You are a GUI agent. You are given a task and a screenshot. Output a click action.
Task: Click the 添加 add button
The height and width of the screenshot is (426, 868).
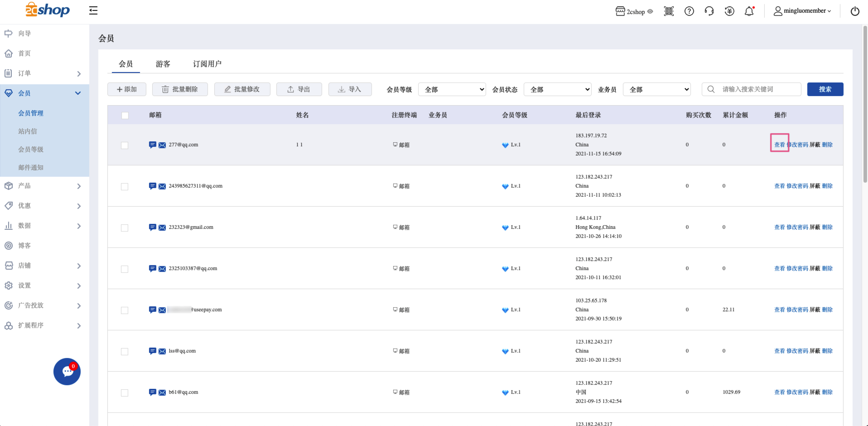tap(127, 89)
